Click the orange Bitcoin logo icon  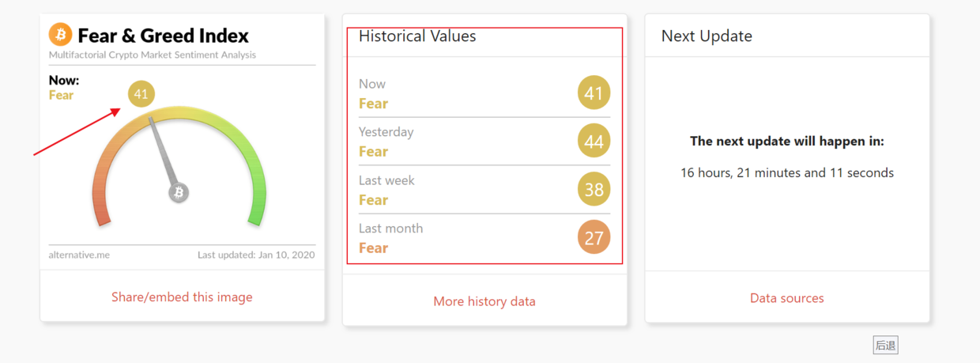pyautogui.click(x=60, y=35)
